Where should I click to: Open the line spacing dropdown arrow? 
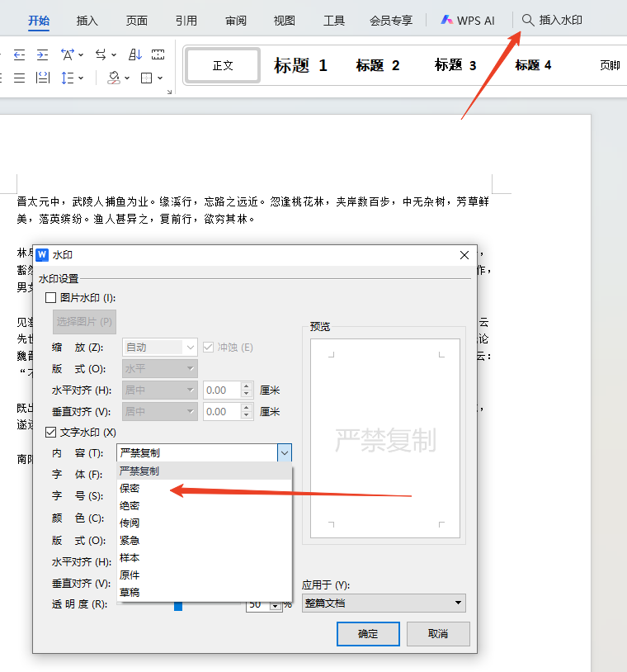[x=81, y=78]
